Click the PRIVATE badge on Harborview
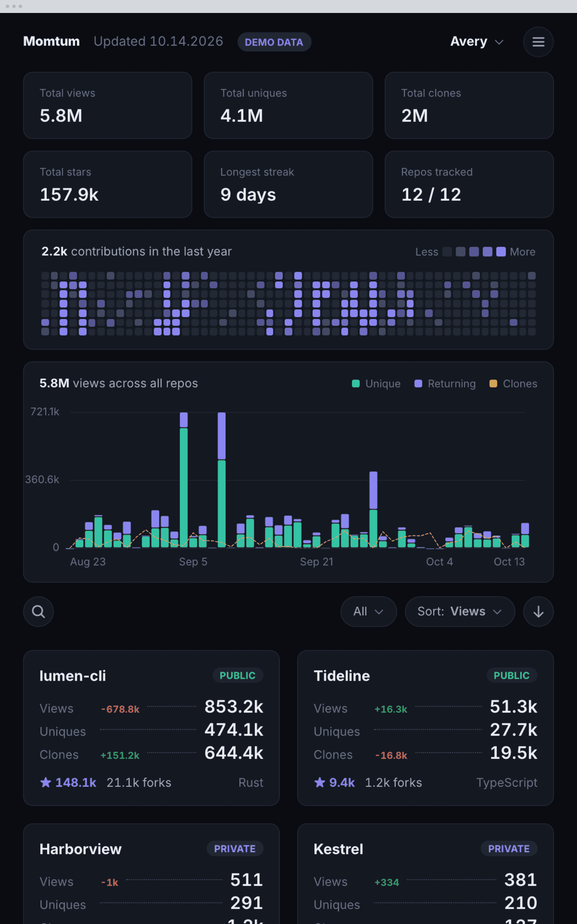This screenshot has width=577, height=924. 235,848
